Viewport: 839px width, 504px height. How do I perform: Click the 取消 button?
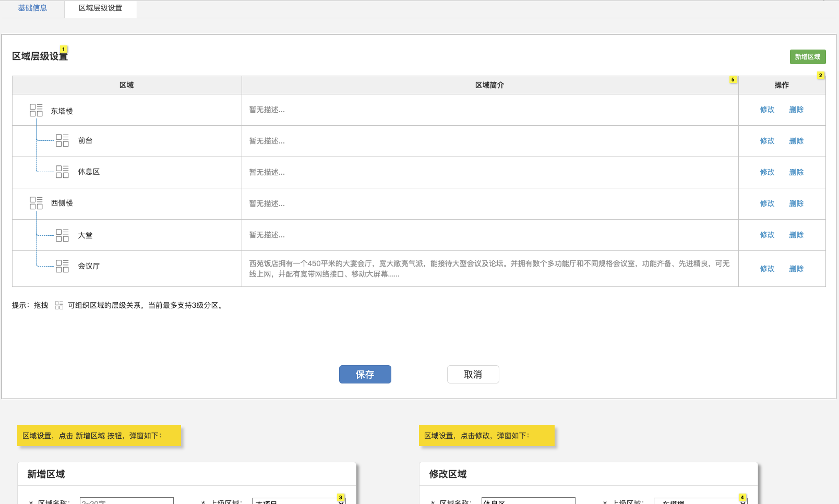pyautogui.click(x=473, y=374)
